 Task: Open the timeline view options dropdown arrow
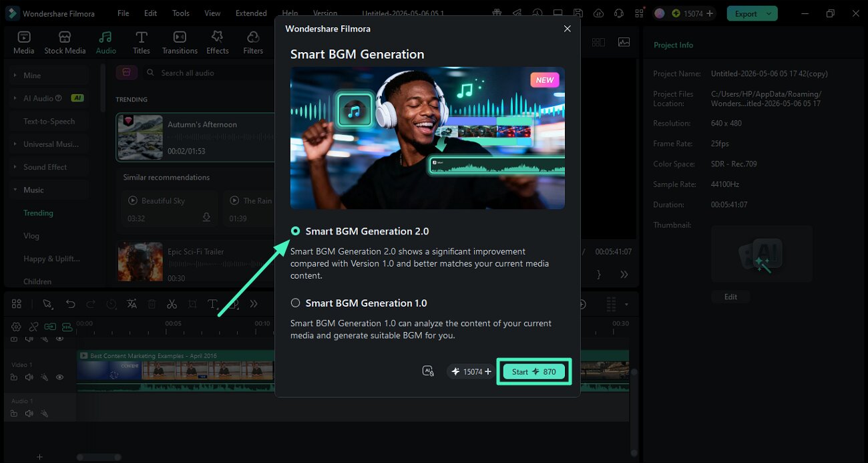pyautogui.click(x=626, y=305)
